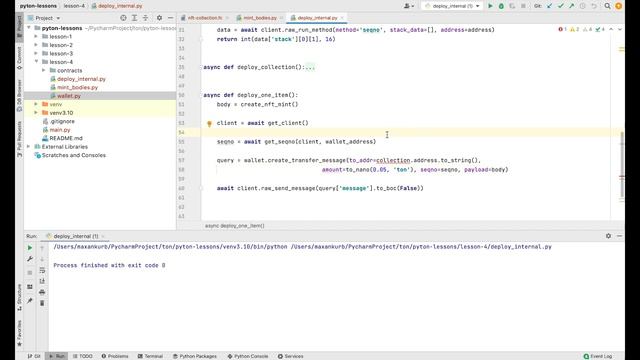This screenshot has height=360, width=640.
Task: Select Scratches and Consoles node
Action: [73, 155]
